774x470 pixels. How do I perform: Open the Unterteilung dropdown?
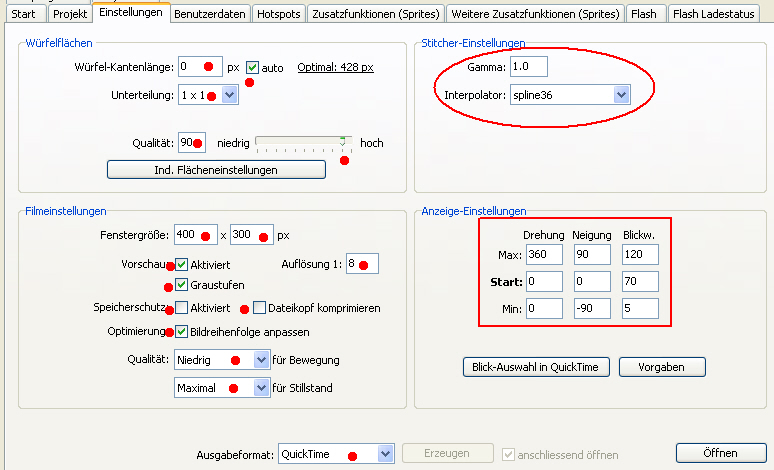coord(229,96)
